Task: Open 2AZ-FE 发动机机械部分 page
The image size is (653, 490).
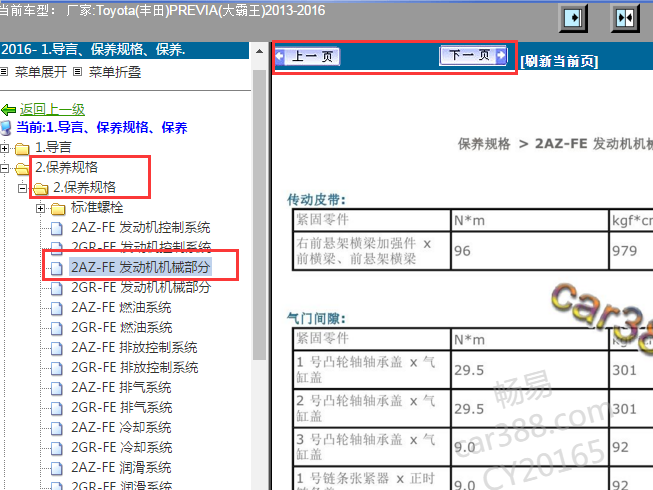Action: tap(140, 267)
